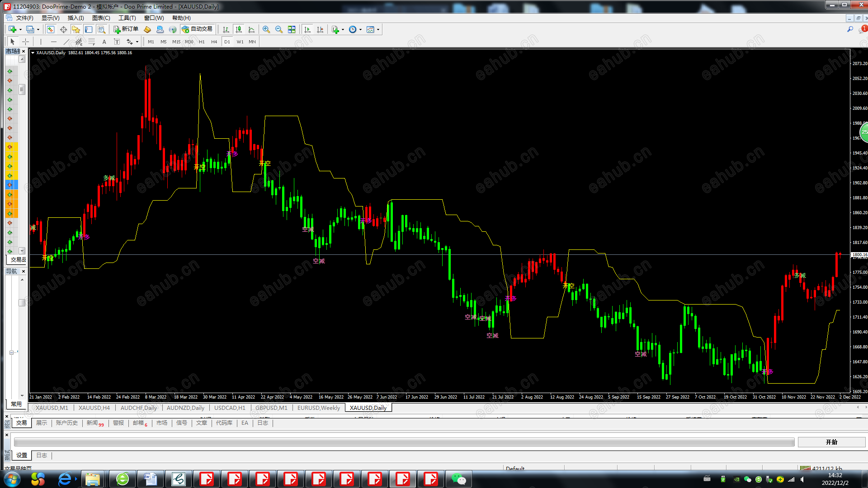This screenshot has height=488, width=868.
Task: Click the strategy tester progress bar
Action: (404, 442)
